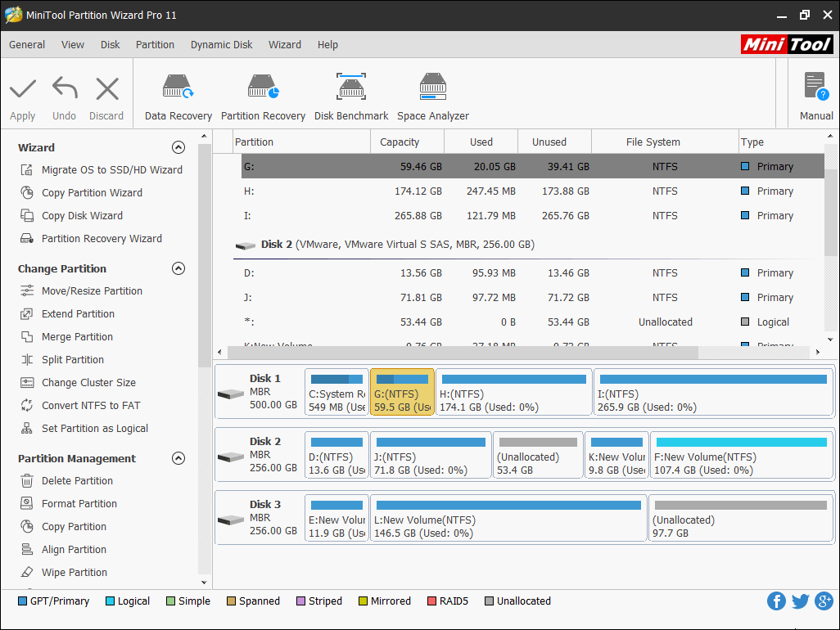This screenshot has width=840, height=630.
Task: Open the Facebook share icon
Action: [776, 601]
